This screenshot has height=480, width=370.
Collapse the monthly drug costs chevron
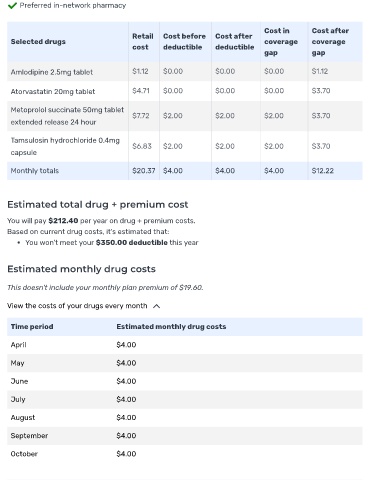(x=156, y=306)
